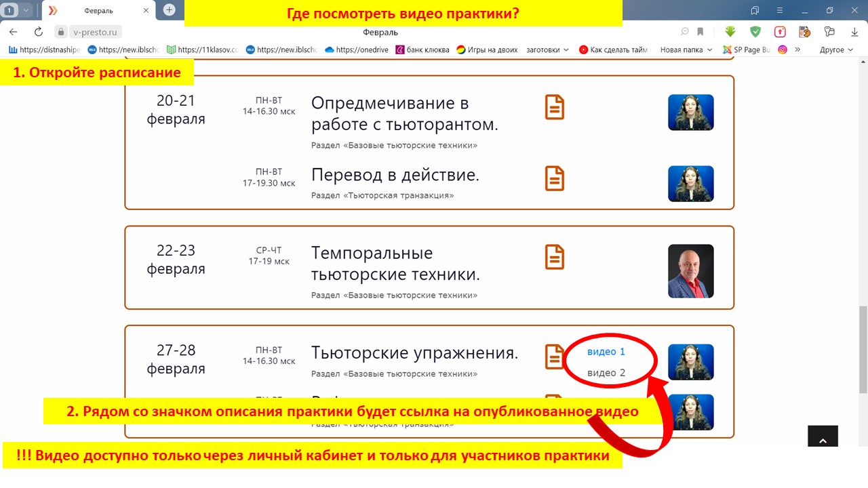
Task: Open the https://distnashipe bookmark
Action: tap(44, 49)
